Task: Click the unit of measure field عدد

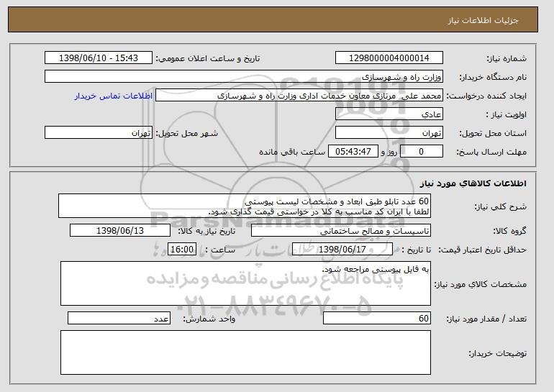Action: coord(119,318)
